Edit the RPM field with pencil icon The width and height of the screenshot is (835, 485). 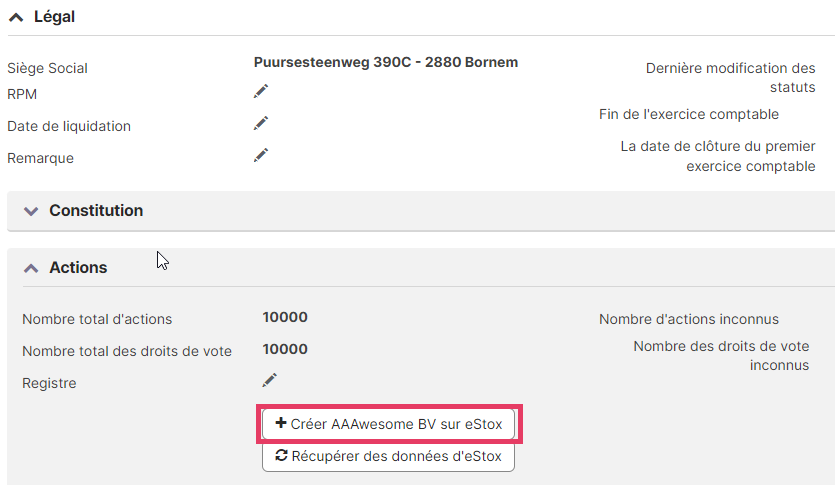point(261,92)
